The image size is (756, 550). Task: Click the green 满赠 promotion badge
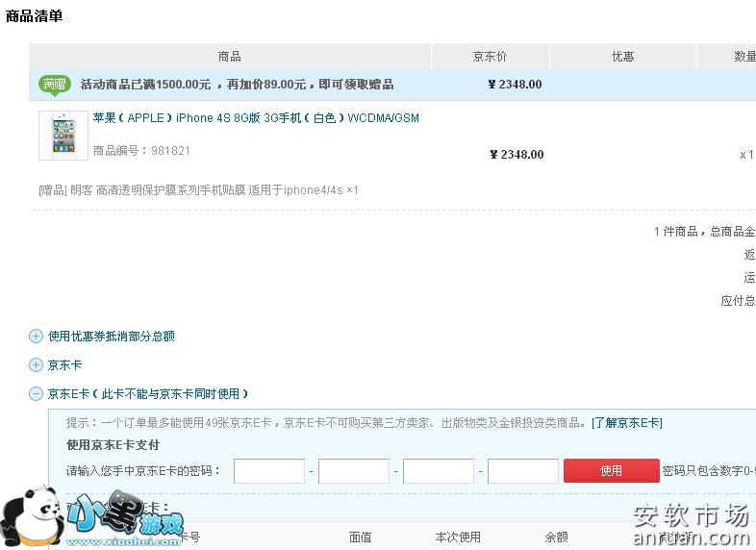click(x=55, y=85)
